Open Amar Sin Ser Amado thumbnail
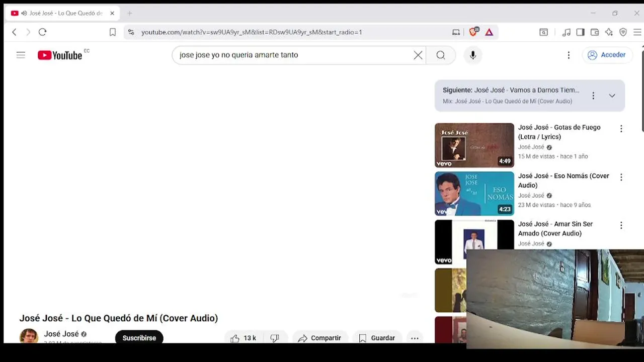The width and height of the screenshot is (644, 362). point(474,242)
